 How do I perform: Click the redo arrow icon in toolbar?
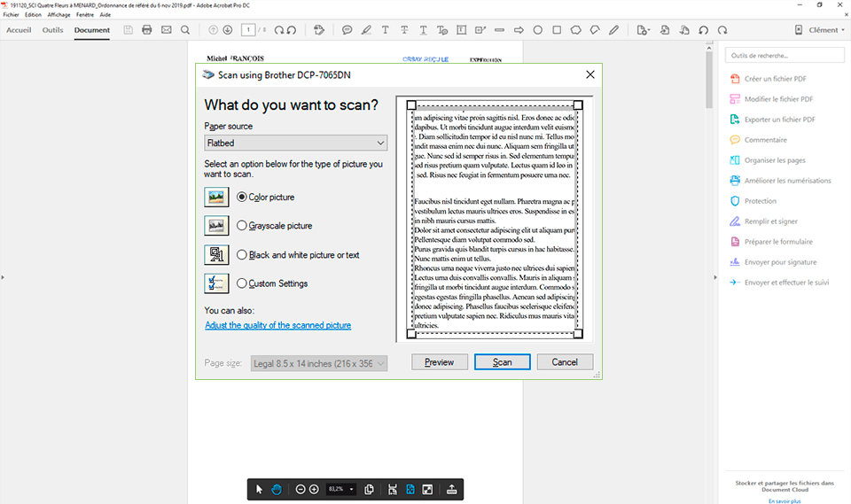pos(722,30)
